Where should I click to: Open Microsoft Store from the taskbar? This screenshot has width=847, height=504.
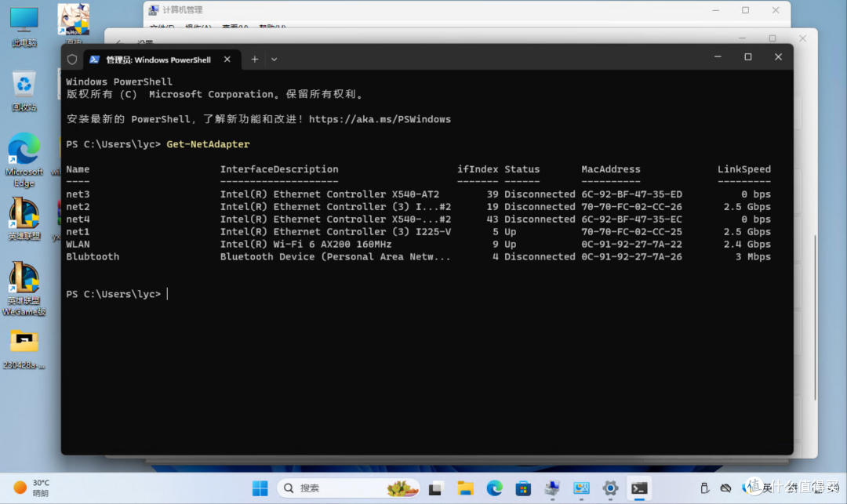point(523,488)
